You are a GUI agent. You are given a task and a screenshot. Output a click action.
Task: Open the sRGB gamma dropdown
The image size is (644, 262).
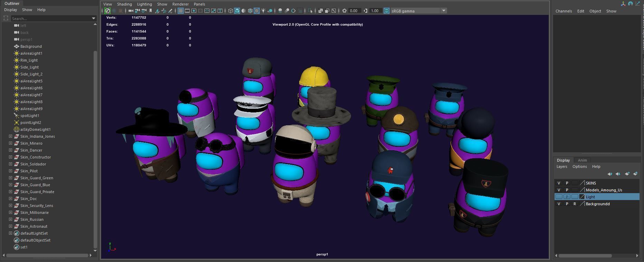tap(444, 11)
